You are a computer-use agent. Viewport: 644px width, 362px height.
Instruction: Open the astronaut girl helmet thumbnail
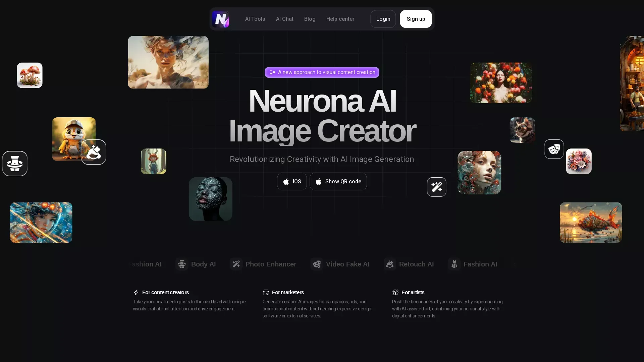[41, 223]
